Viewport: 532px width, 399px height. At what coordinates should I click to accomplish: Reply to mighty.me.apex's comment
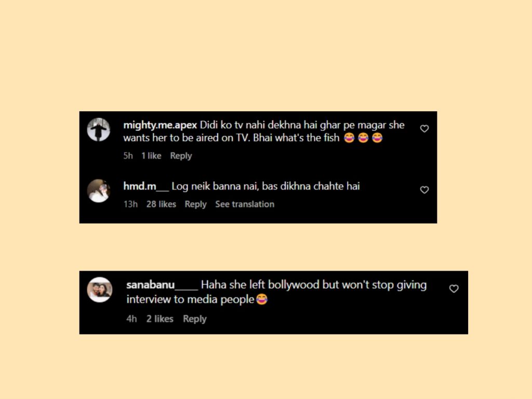click(181, 156)
